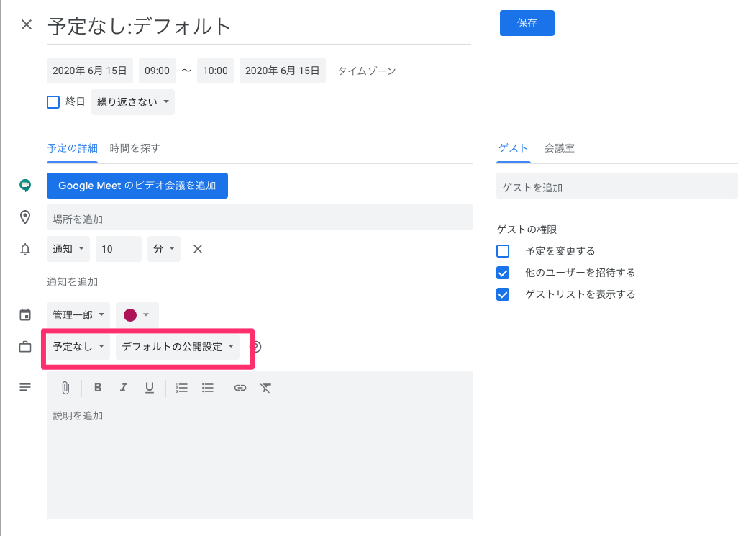Switch to the 時間を探す tab
This screenshot has height=536, width=756.
[x=135, y=148]
